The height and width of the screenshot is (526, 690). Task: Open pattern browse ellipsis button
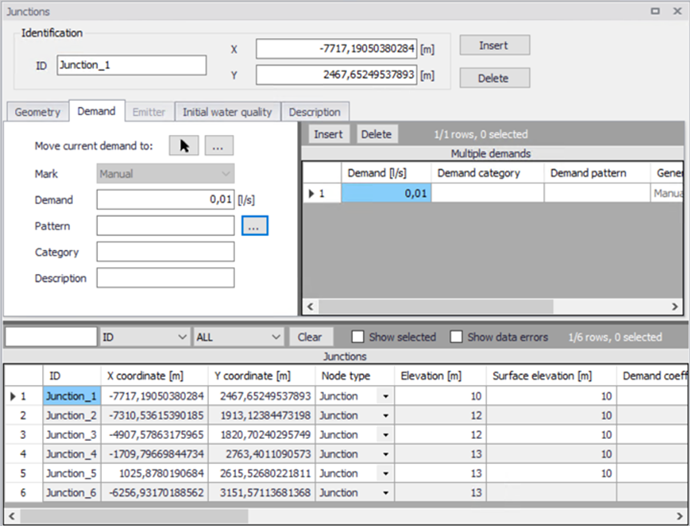tap(254, 226)
